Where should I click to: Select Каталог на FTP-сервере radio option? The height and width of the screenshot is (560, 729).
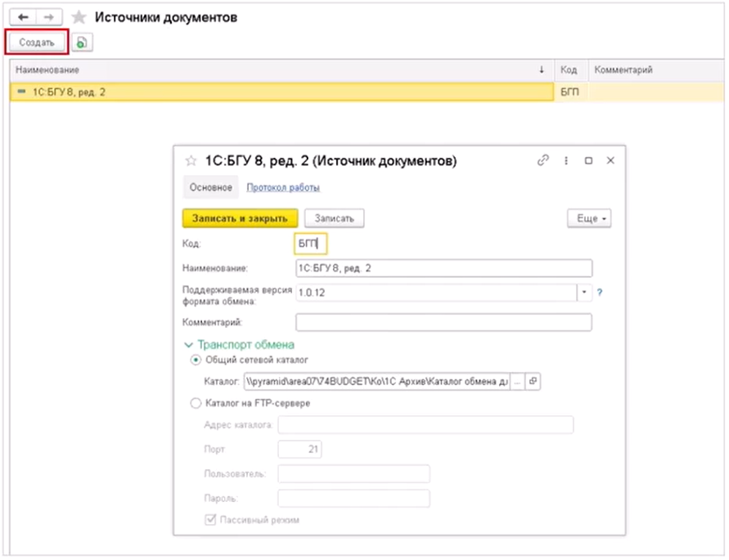click(195, 403)
